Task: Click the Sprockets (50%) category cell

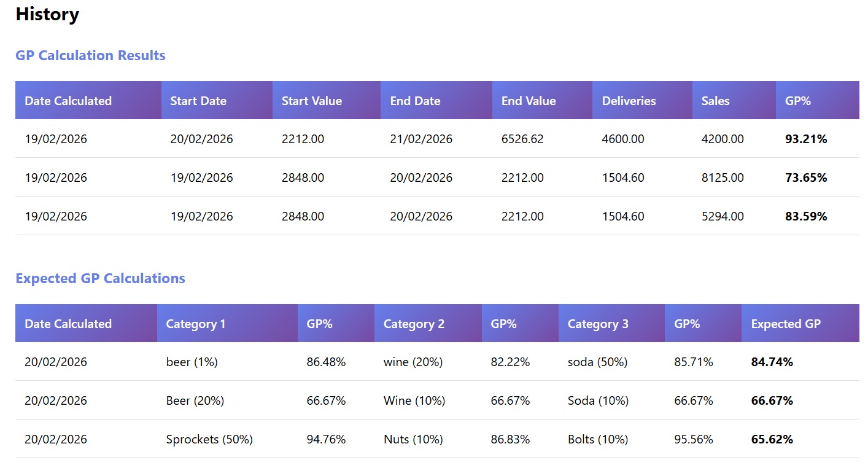Action: click(209, 439)
